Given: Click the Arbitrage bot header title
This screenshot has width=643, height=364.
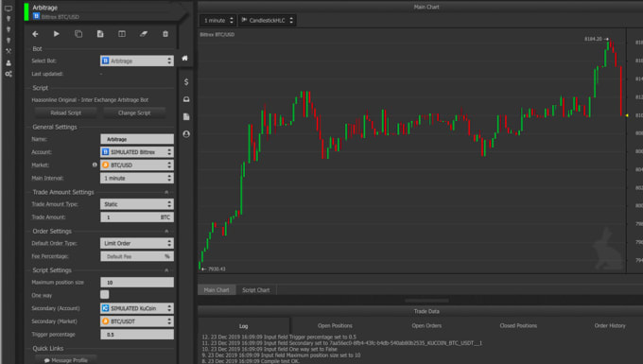Looking at the screenshot, I should pos(45,8).
